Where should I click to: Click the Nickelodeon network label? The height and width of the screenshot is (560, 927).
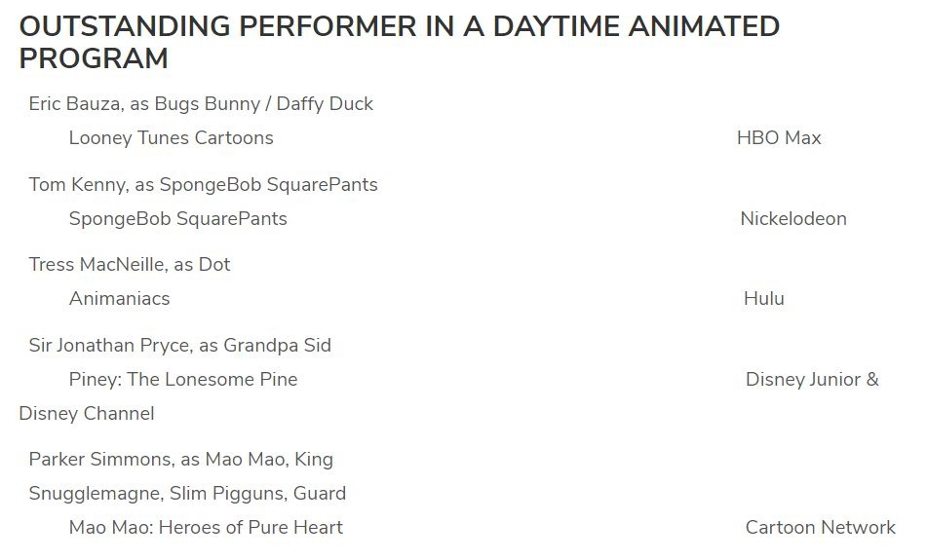[x=793, y=219]
